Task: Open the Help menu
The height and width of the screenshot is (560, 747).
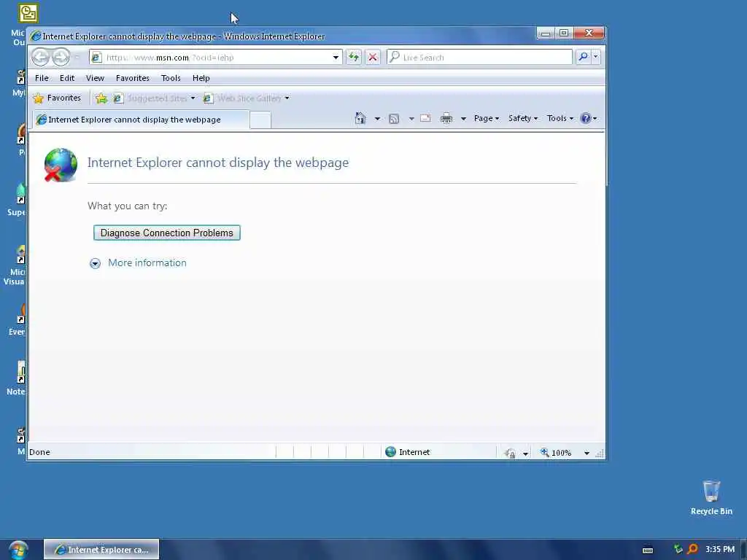Action: (201, 78)
